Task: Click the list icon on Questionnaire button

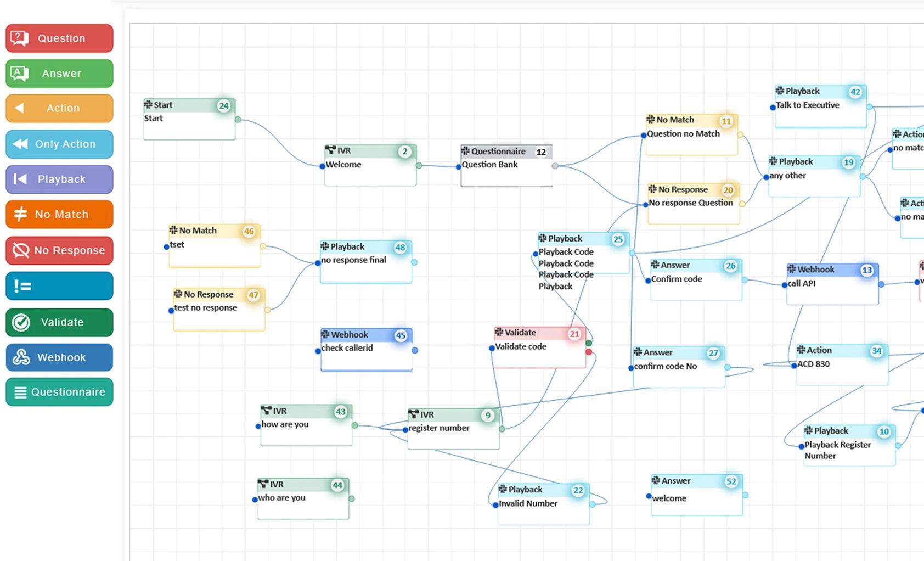Action: (x=20, y=392)
